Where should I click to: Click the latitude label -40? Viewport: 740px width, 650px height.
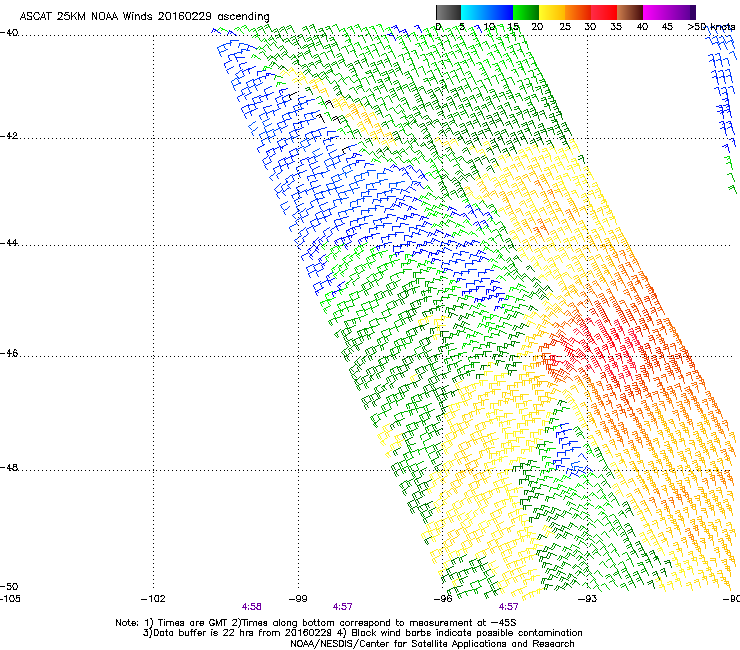tap(9, 33)
